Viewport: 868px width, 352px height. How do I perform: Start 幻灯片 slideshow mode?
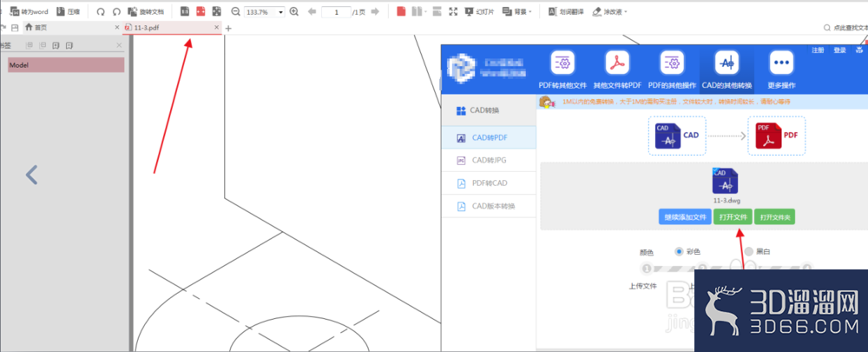pyautogui.click(x=479, y=11)
